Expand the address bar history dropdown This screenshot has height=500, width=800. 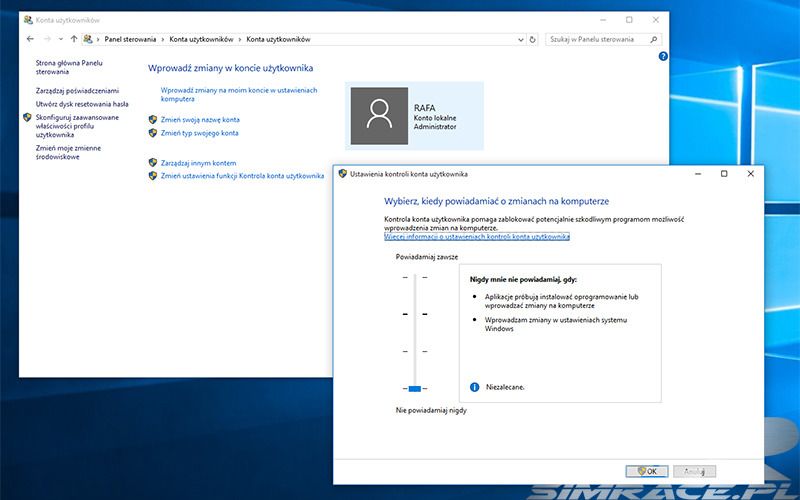(520, 39)
